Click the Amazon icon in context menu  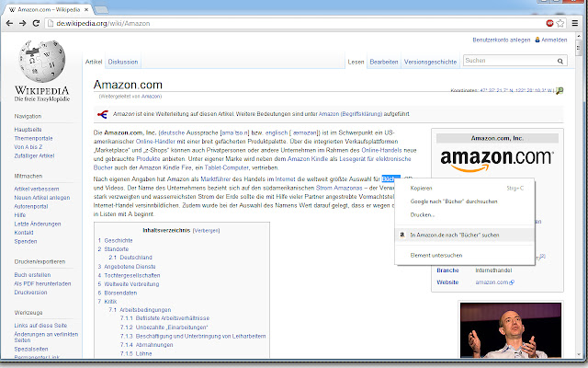[402, 235]
